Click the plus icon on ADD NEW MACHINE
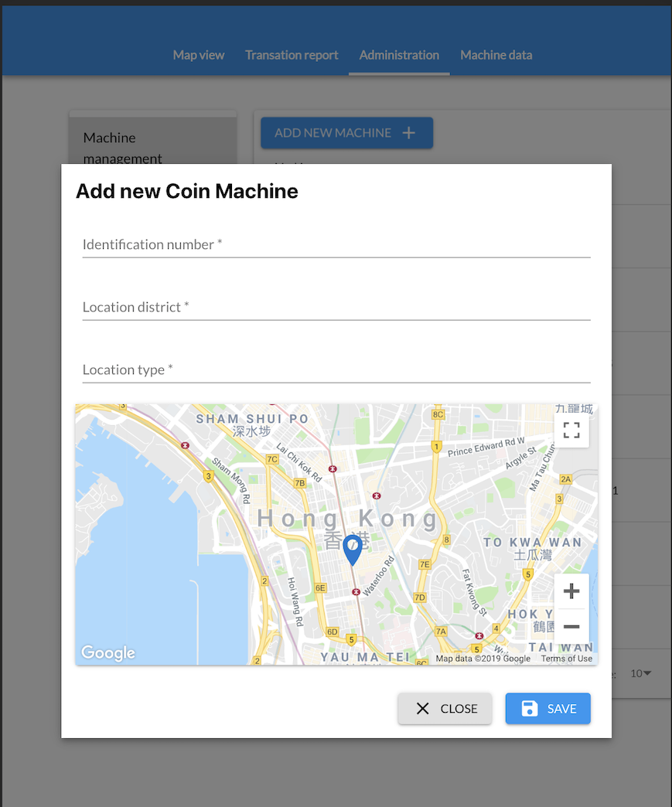672x807 pixels. pyautogui.click(x=408, y=132)
